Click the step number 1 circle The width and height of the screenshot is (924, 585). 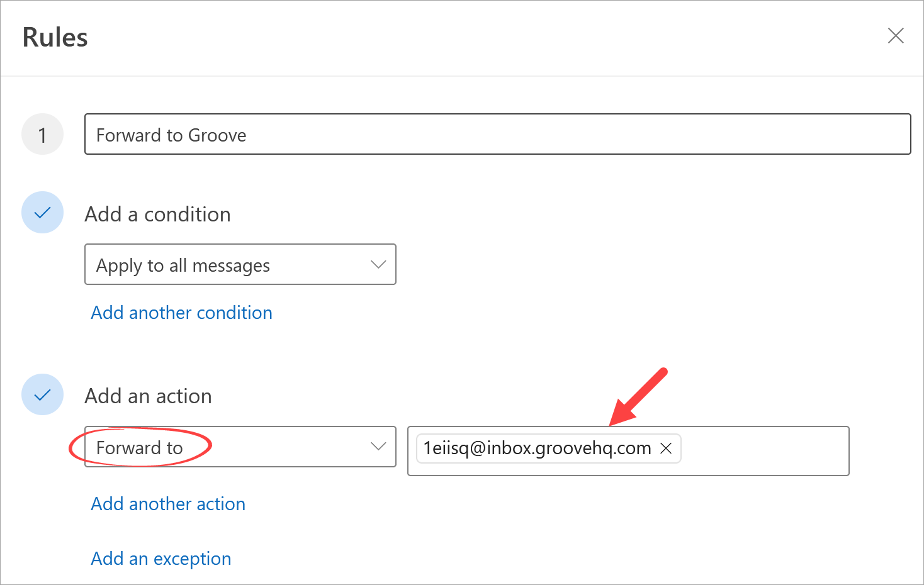click(42, 135)
